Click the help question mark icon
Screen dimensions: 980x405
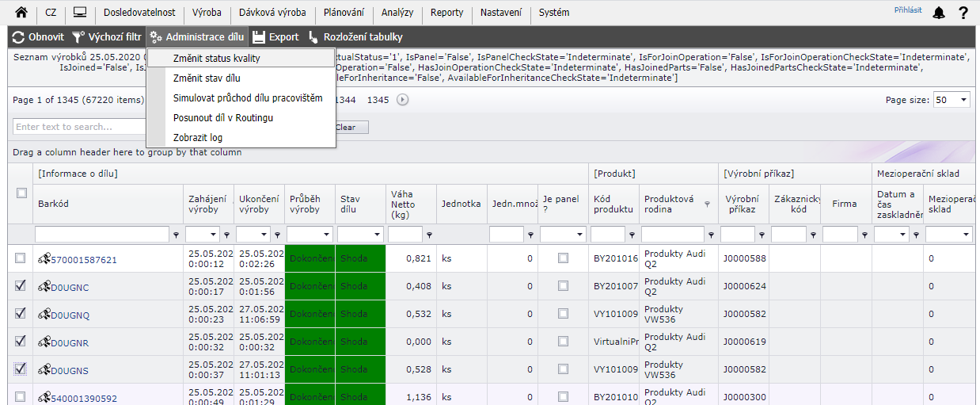(963, 13)
